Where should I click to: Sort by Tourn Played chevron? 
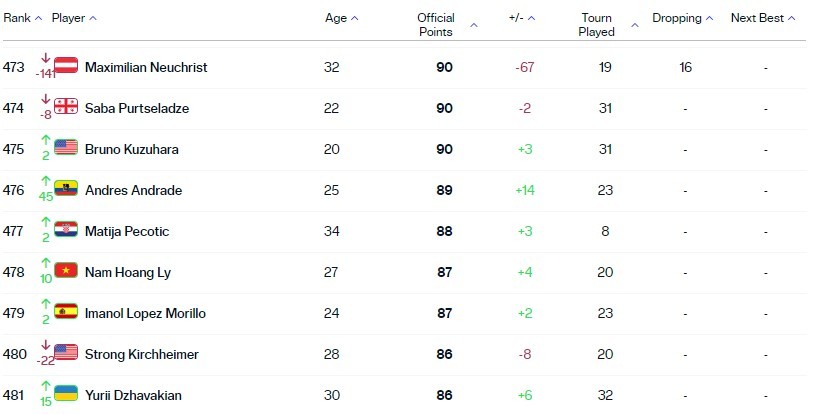click(635, 25)
